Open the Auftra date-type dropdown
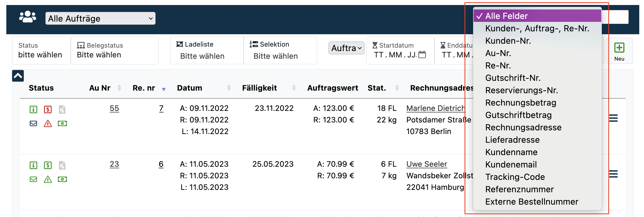The height and width of the screenshot is (217, 644). click(346, 48)
